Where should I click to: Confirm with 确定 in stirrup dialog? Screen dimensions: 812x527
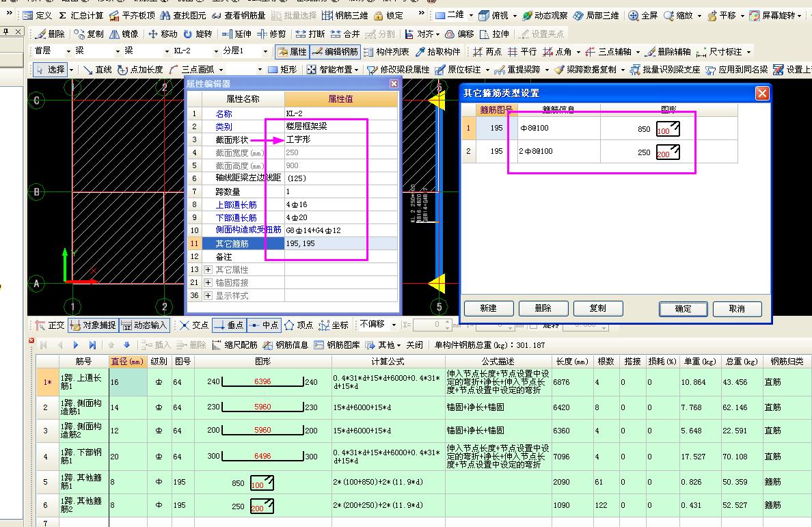[x=683, y=308]
